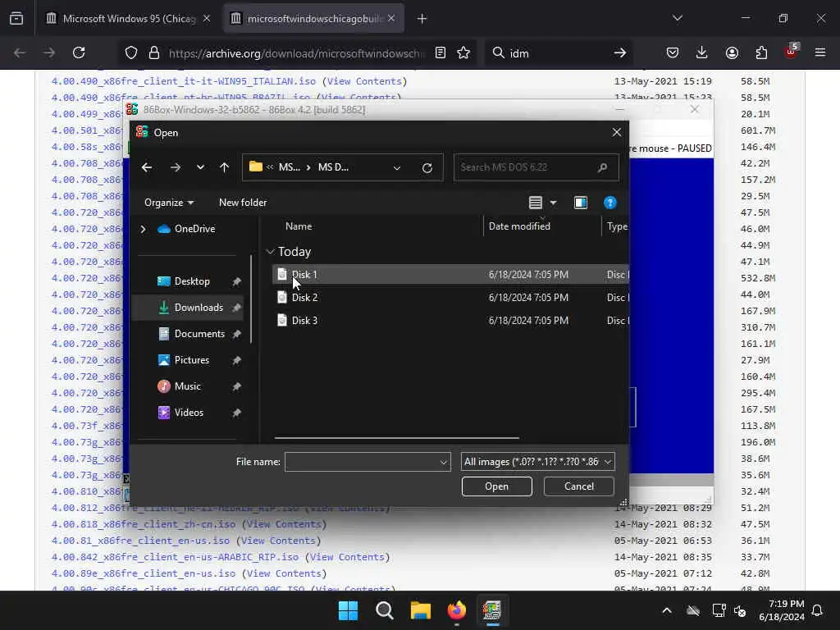Open Firefox extensions puzzle icon

761,52
